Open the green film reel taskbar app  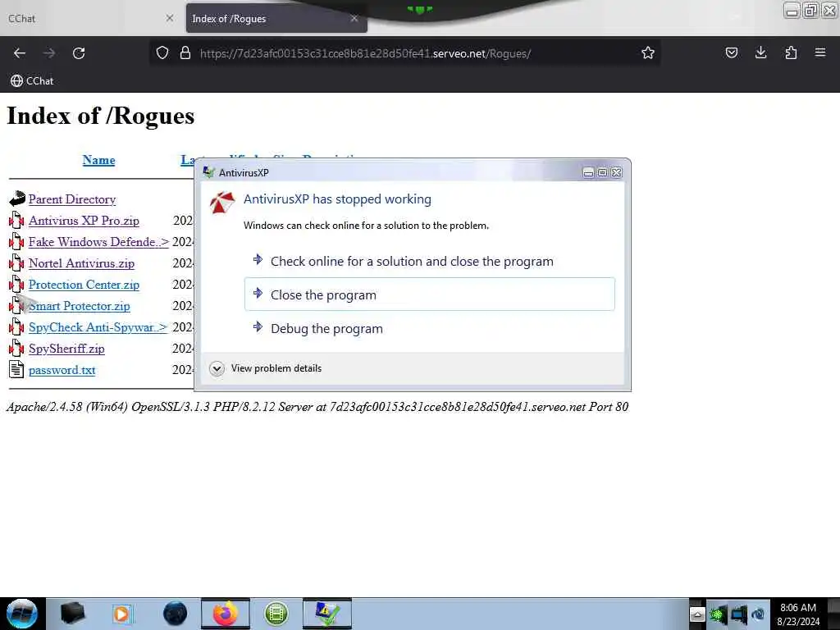click(x=276, y=614)
